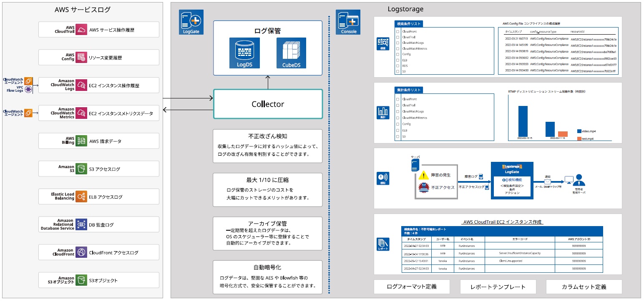Check CloudWatchLogs in the 検索条件リスト

coord(397,43)
